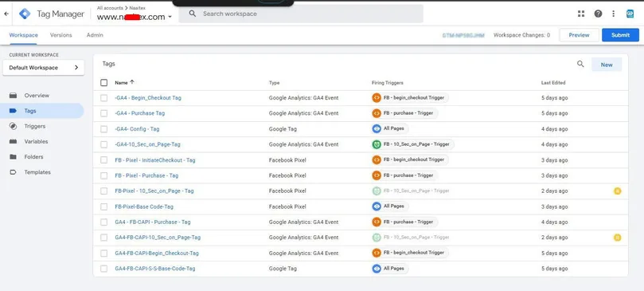The image size is (644, 291).
Task: Open the Google apps grid icon
Action: (581, 14)
